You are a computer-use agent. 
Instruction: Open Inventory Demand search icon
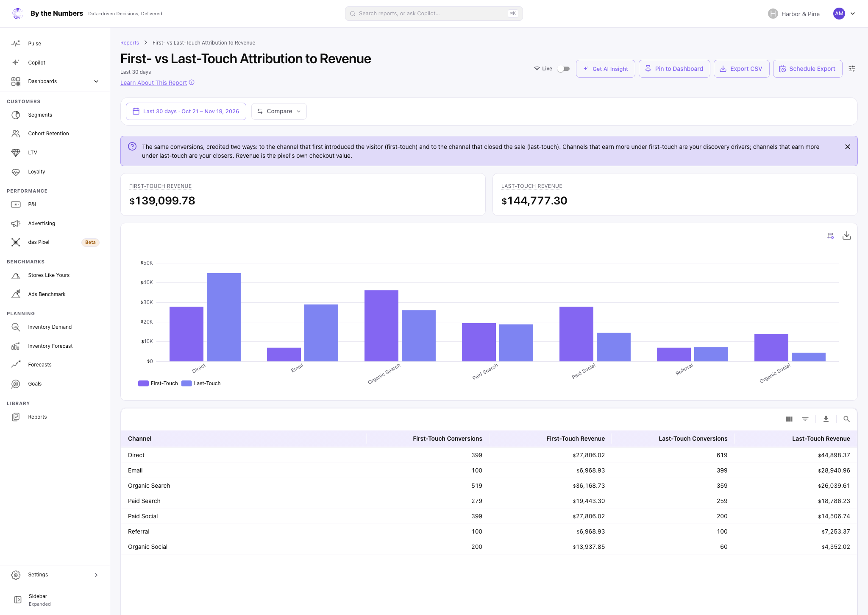[16, 327]
